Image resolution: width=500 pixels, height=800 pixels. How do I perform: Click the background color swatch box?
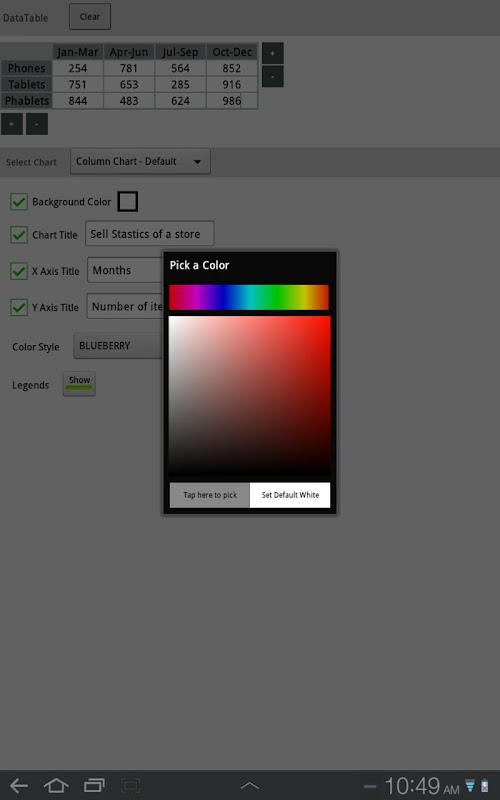point(128,202)
